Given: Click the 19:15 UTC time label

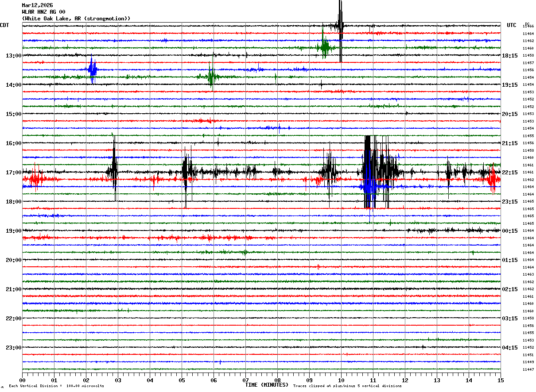Looking at the screenshot, I should [510, 85].
